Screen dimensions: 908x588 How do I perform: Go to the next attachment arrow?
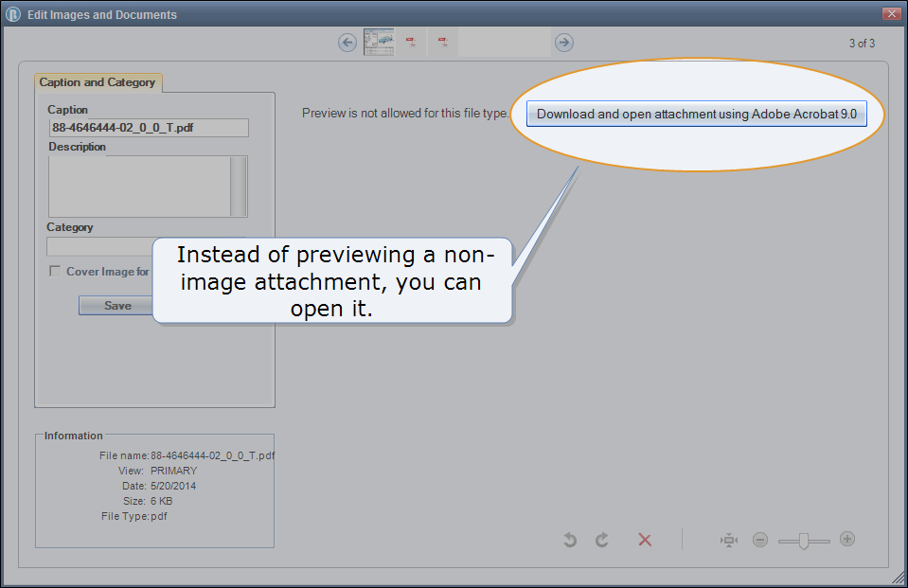pyautogui.click(x=564, y=43)
